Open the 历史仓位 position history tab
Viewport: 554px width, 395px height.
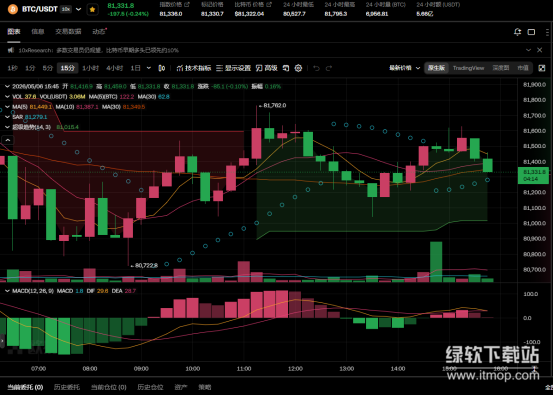coord(150,387)
